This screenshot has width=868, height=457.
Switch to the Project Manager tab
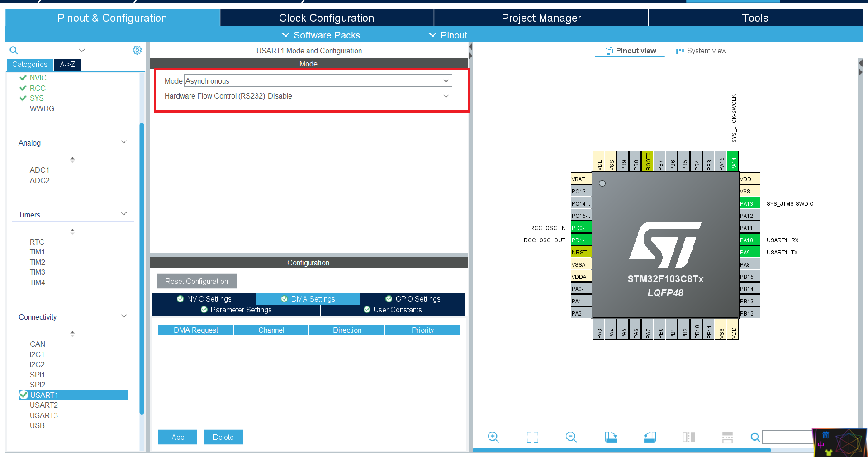[541, 18]
